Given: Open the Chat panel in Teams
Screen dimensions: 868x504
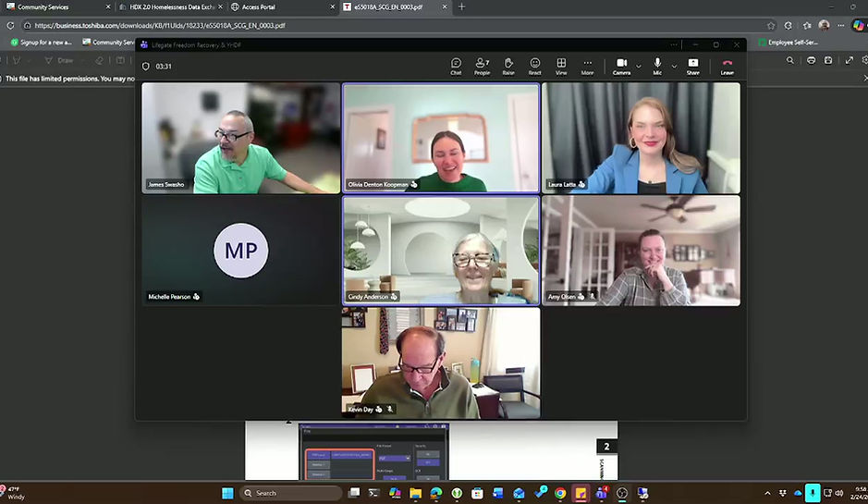Looking at the screenshot, I should (x=456, y=66).
